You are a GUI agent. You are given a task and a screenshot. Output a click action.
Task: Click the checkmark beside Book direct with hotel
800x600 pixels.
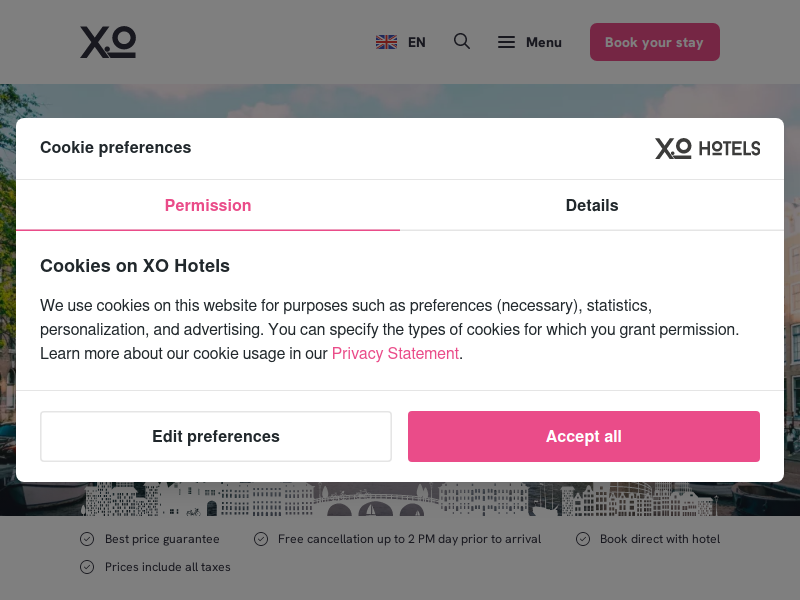[x=583, y=539]
